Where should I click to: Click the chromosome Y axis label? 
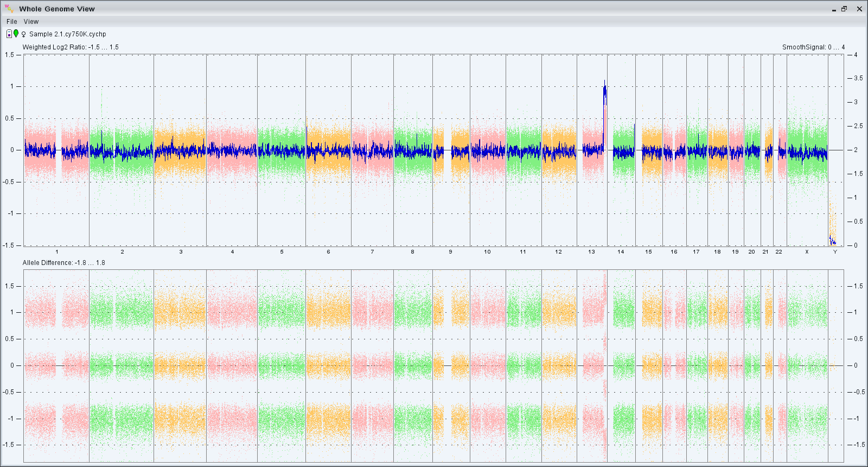(835, 252)
